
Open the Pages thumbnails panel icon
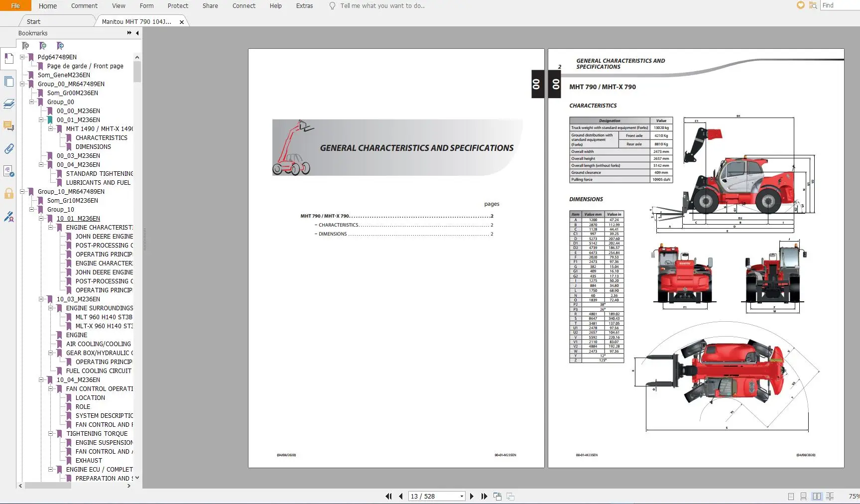click(9, 82)
